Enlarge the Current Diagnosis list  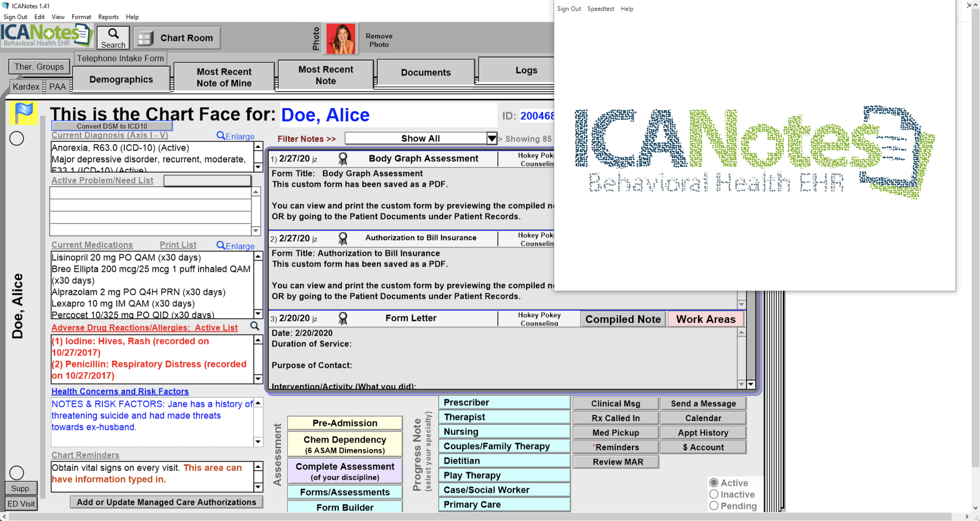[x=235, y=136]
